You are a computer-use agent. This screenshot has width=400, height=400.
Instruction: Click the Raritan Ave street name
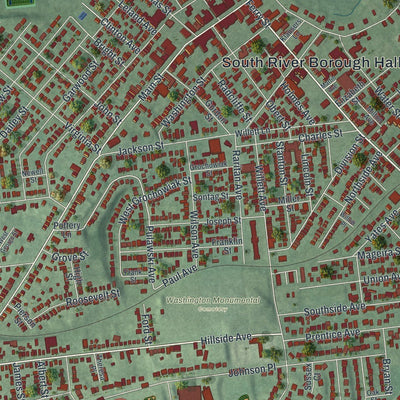coord(236,174)
